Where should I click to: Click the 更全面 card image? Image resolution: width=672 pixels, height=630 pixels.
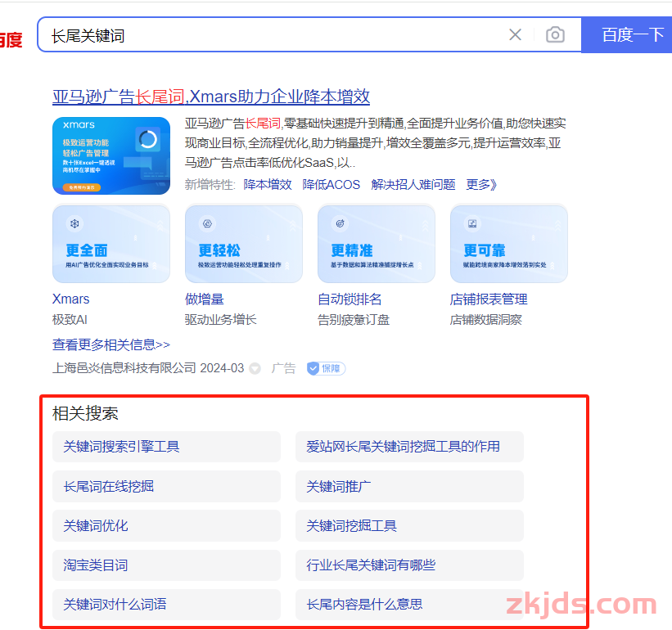tap(111, 244)
